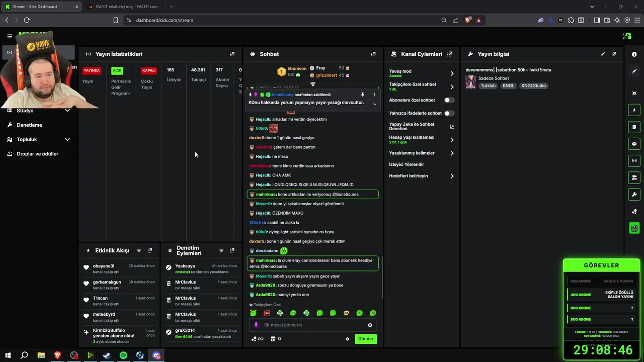This screenshot has width=644, height=362.
Task: Click the shop icon below message box
Action: (x=273, y=339)
